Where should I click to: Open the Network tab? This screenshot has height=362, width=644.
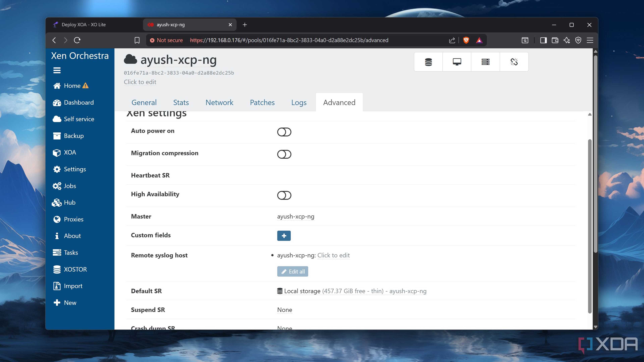(219, 102)
